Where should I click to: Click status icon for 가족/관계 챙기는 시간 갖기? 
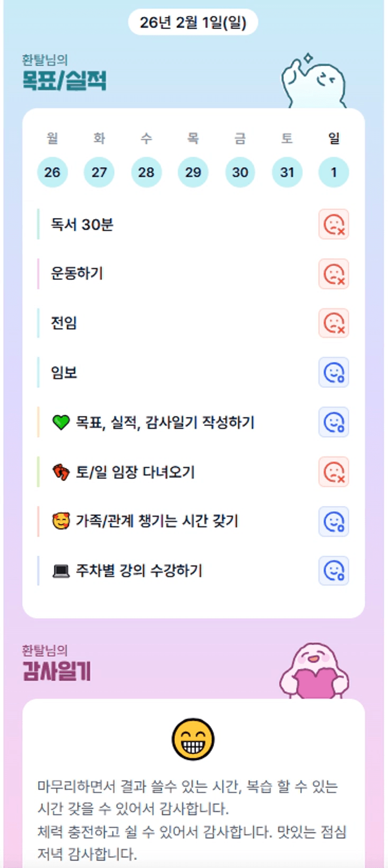[333, 521]
